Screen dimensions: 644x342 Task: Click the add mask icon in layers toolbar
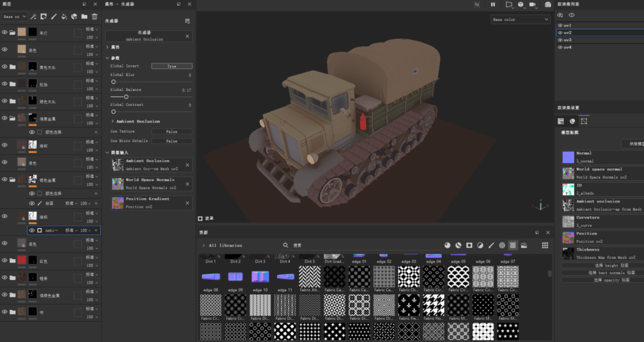click(x=44, y=17)
